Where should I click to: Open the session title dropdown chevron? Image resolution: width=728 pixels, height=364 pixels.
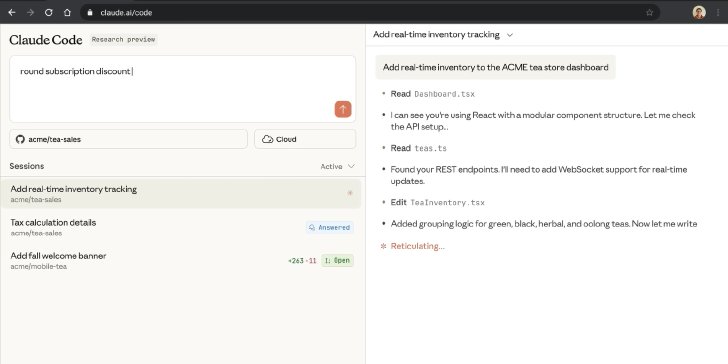point(509,35)
